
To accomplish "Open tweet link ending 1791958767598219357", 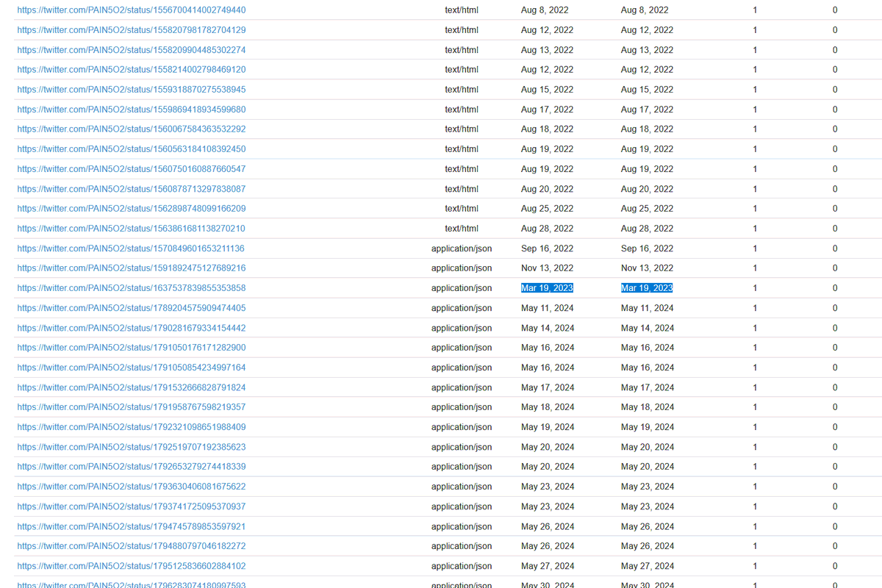I will point(132,407).
